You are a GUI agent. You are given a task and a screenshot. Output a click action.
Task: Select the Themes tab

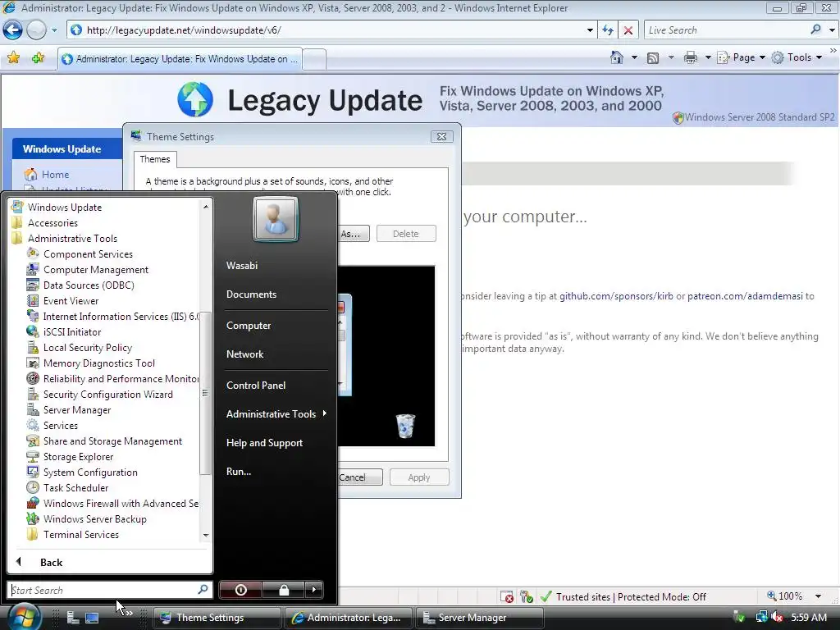(155, 159)
